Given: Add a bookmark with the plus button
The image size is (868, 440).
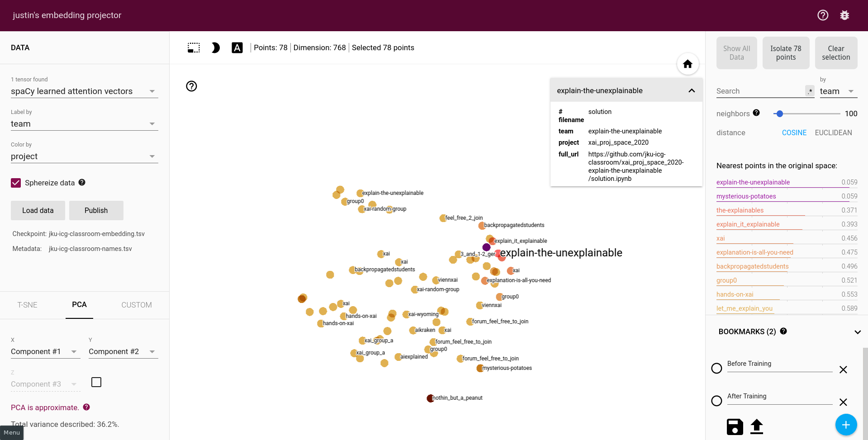Looking at the screenshot, I should [846, 425].
